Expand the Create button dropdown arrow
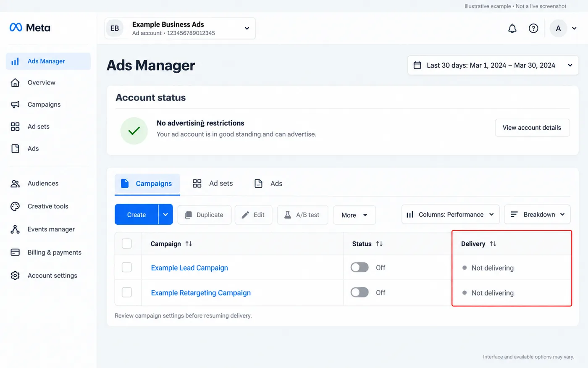This screenshot has height=368, width=588. (x=165, y=215)
